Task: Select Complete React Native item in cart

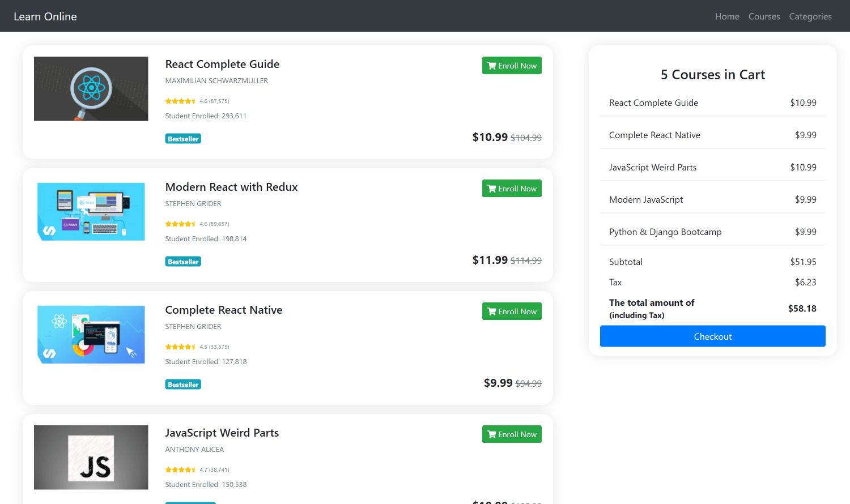Action: (x=712, y=135)
